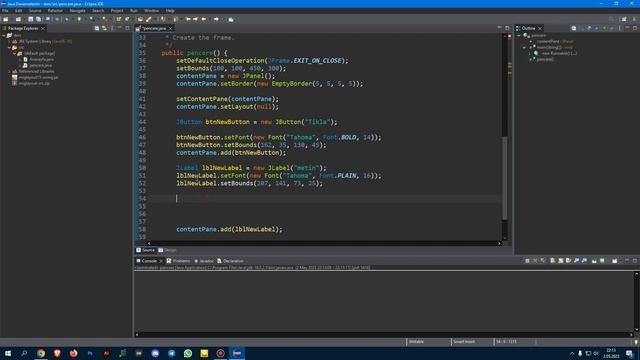This screenshot has height=360, width=640.
Task: Minimize the Outline view
Action: [627, 28]
